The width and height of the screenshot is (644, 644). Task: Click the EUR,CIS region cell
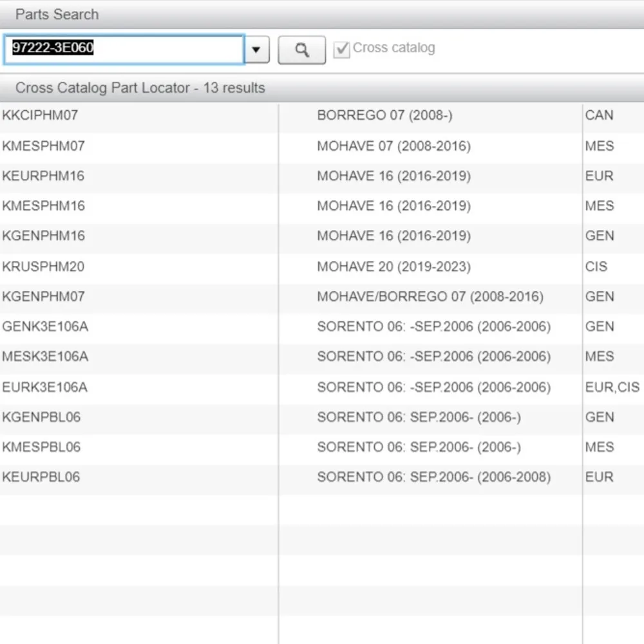tap(612, 387)
